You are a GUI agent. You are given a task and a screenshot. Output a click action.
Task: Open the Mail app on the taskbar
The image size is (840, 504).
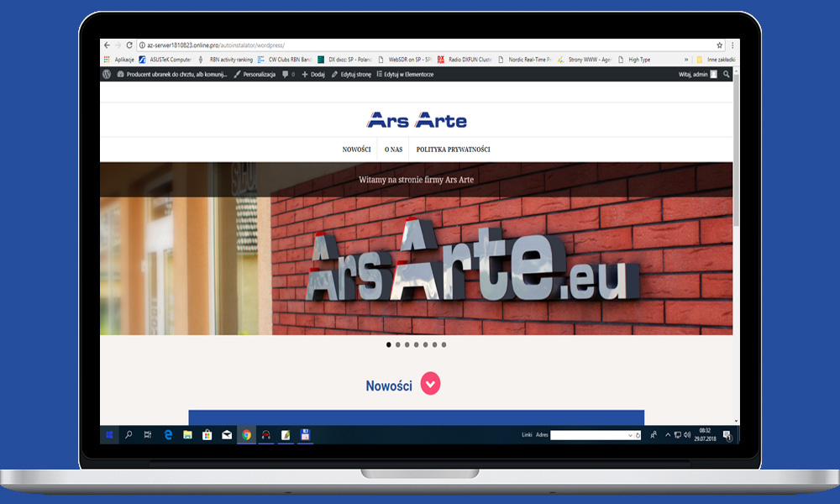227,435
